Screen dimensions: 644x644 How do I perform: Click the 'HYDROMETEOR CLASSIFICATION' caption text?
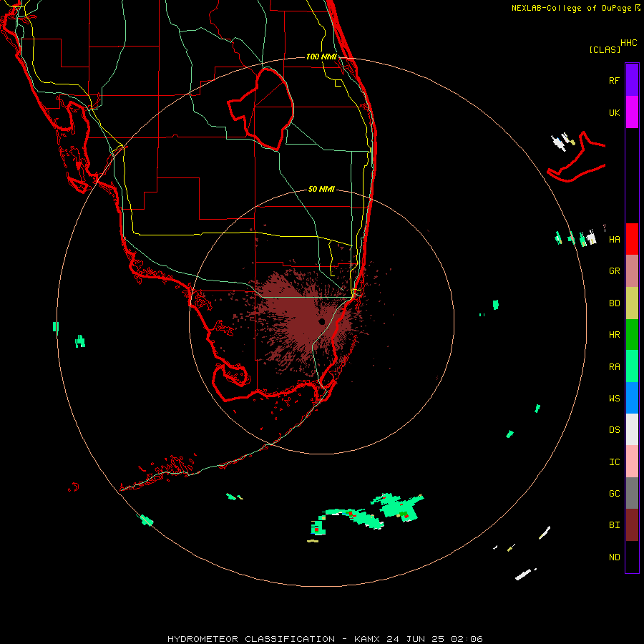click(251, 639)
